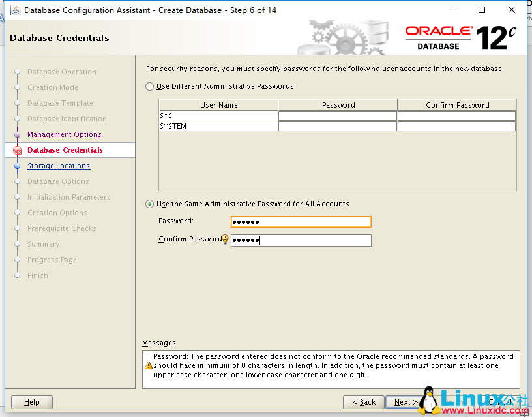This screenshot has width=532, height=417.
Task: Click the Oracle Database 12c logo in the banner
Action: point(460,36)
